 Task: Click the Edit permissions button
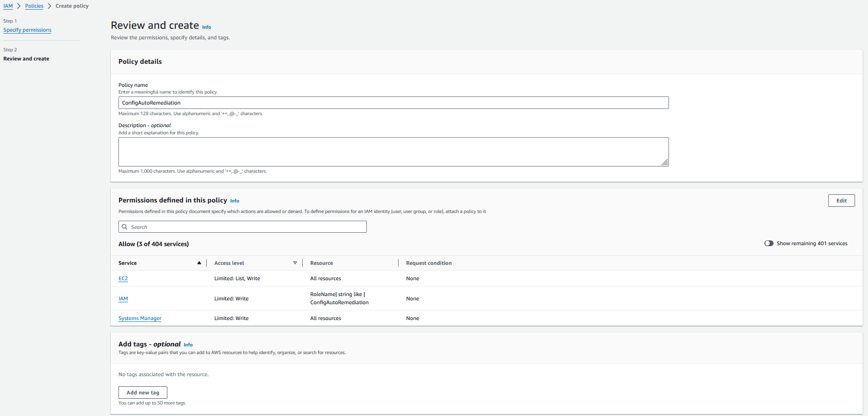pyautogui.click(x=841, y=201)
